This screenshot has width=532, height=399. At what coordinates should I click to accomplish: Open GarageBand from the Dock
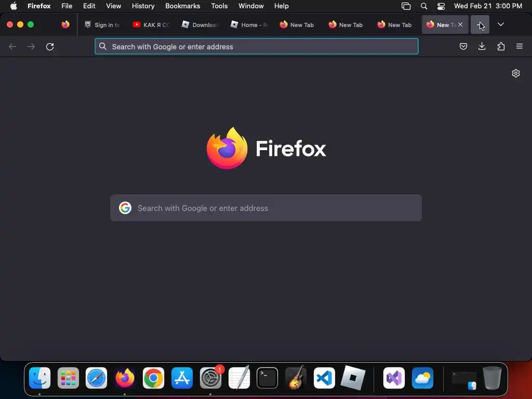click(x=296, y=378)
